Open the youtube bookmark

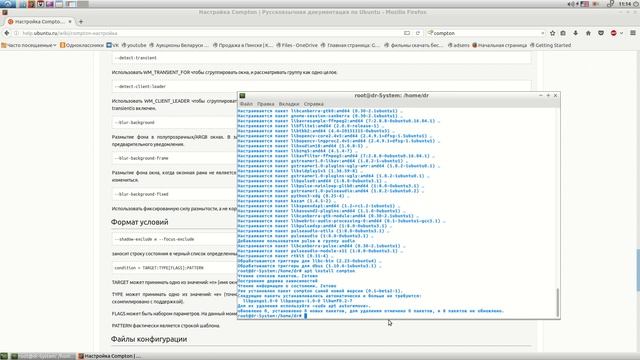(134, 45)
